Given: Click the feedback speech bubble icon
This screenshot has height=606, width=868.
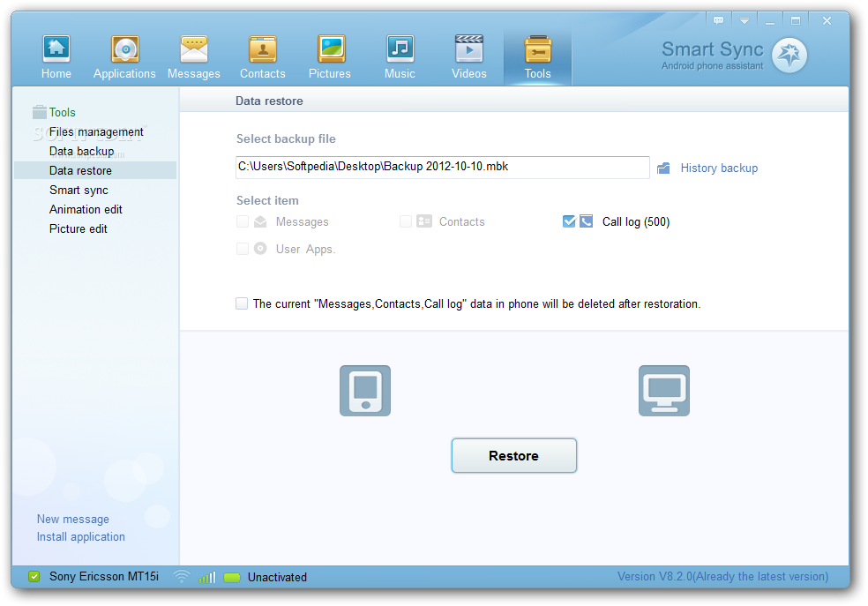Looking at the screenshot, I should [719, 20].
